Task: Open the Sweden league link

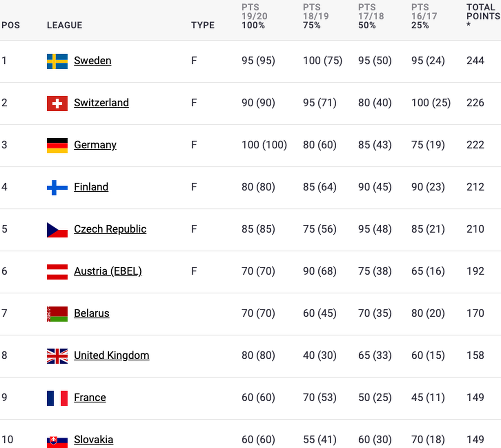Action: click(x=93, y=61)
